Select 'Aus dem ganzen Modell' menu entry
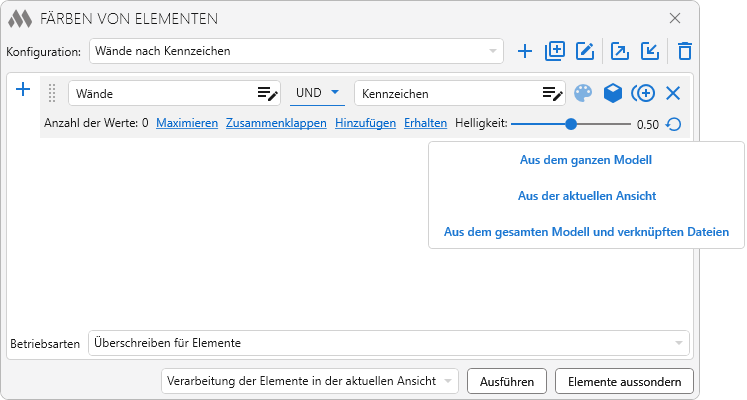Screen dimensions: 747x400 point(586,159)
